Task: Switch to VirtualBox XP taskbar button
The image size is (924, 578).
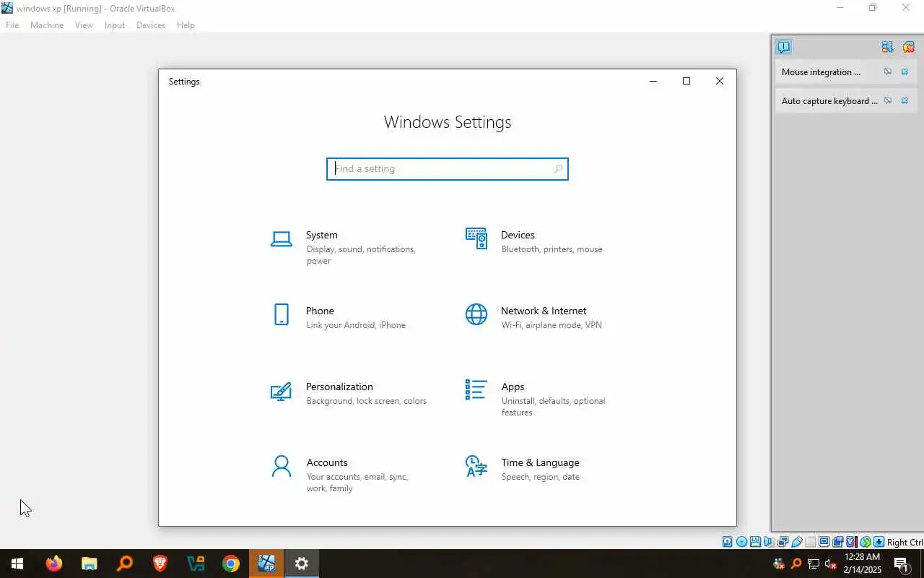Action: point(266,564)
